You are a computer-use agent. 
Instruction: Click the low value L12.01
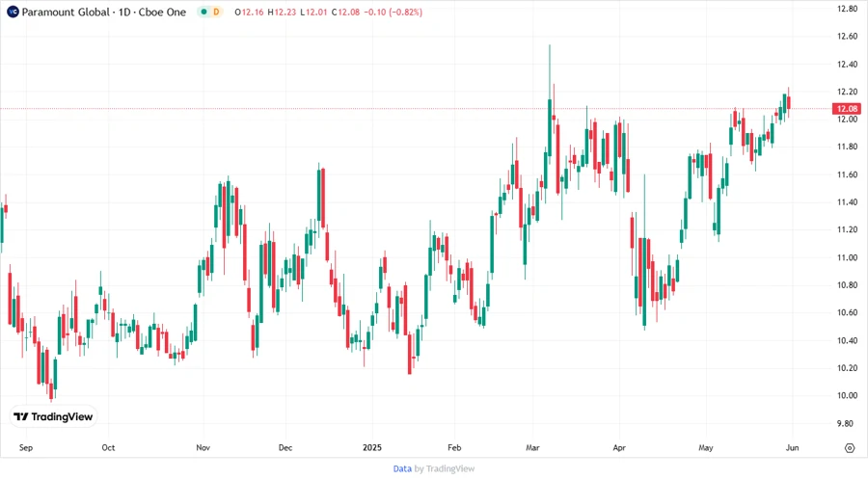point(313,12)
